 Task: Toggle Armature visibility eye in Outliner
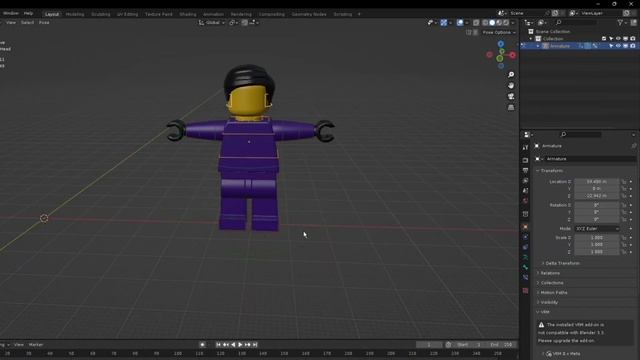point(618,46)
